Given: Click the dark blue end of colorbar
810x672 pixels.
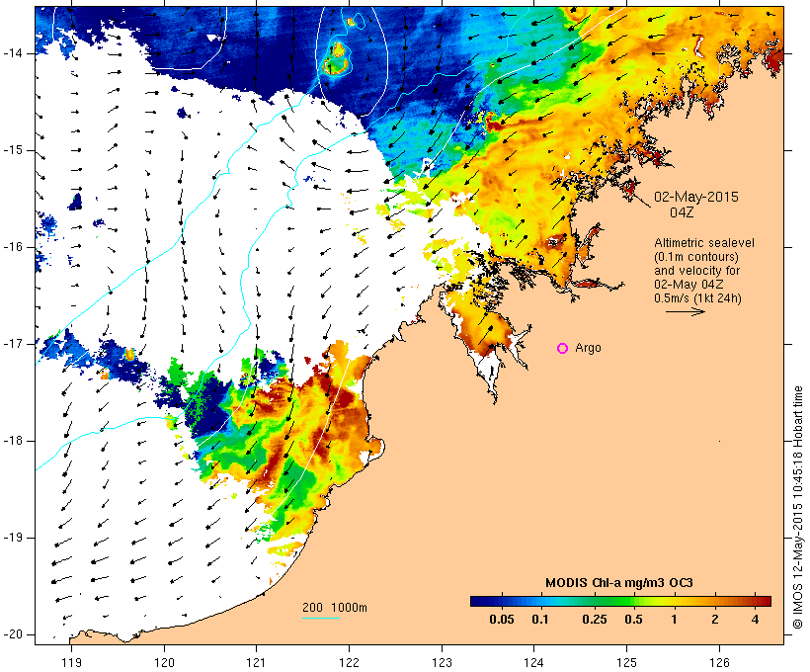Looking at the screenshot, I should (x=478, y=601).
